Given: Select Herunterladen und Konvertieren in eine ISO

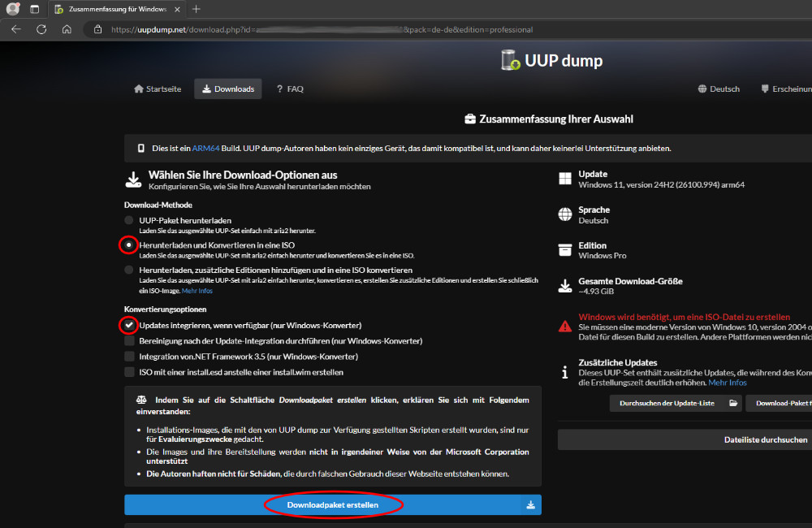Looking at the screenshot, I should pyautogui.click(x=129, y=245).
